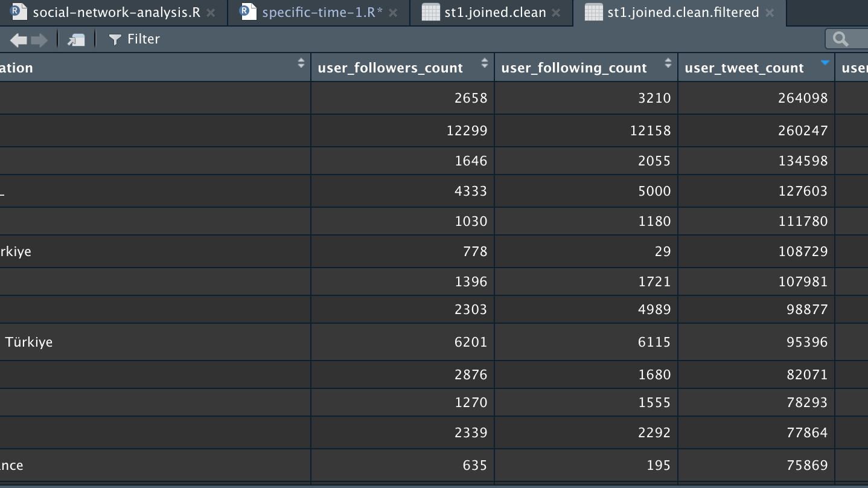868x488 pixels.
Task: Sort by the user_followers_count column arrows
Action: 484,63
